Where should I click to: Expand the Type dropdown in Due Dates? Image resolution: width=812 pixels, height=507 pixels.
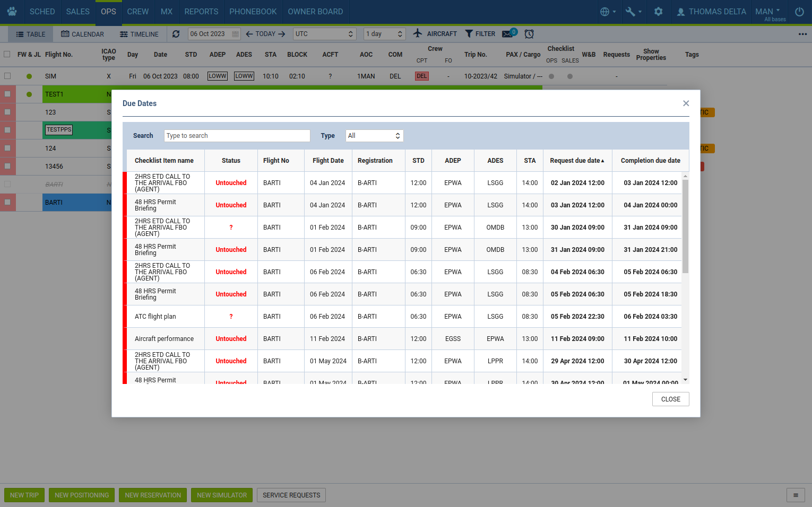point(374,136)
